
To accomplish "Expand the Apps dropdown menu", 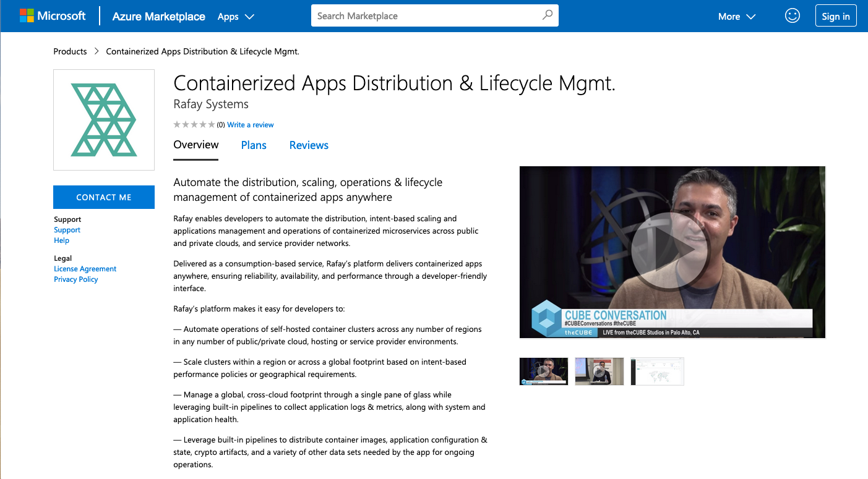I will click(236, 17).
